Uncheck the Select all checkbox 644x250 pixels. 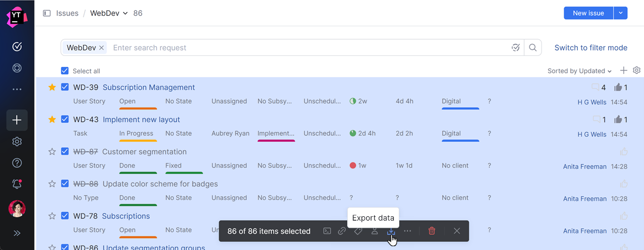pos(65,71)
